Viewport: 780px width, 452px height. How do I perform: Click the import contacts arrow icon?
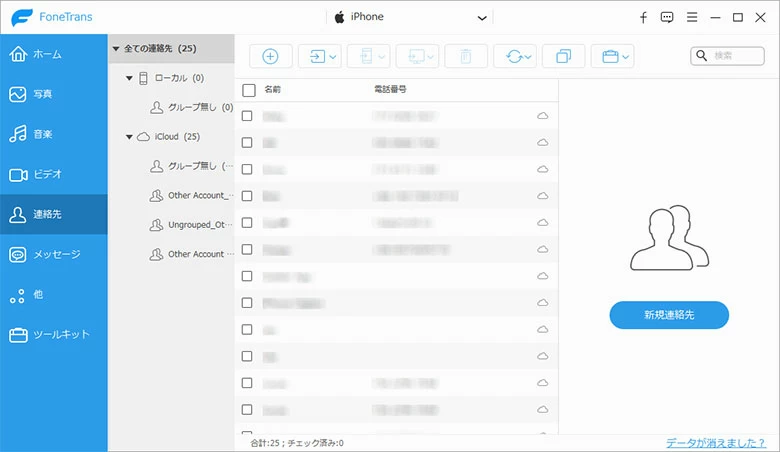point(318,56)
